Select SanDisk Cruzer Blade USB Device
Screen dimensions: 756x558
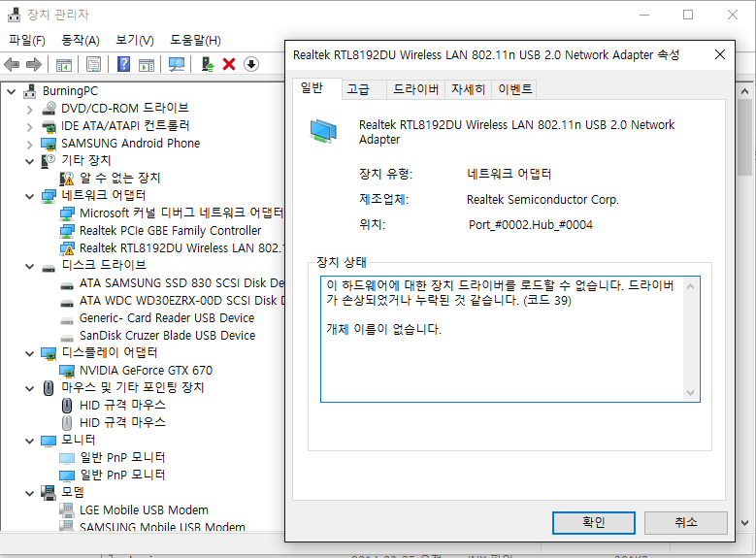tap(167, 335)
